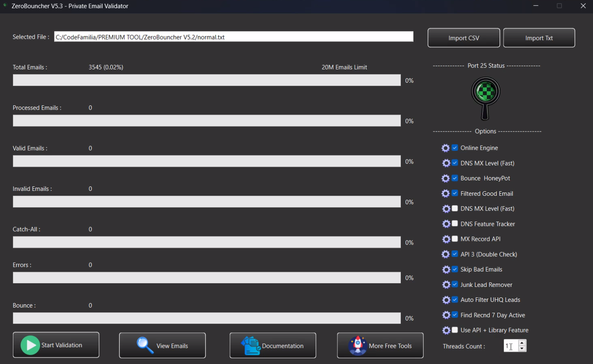The height and width of the screenshot is (364, 593).
Task: Click into the Threads Count number field
Action: click(x=511, y=346)
